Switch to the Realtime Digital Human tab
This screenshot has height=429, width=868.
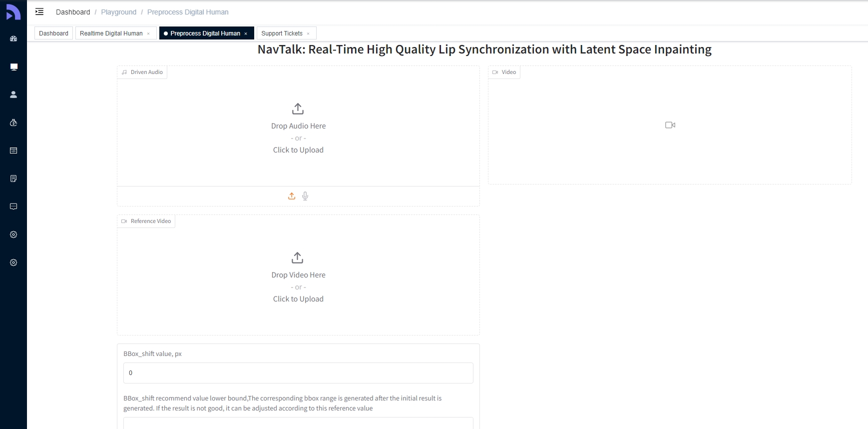pos(111,33)
